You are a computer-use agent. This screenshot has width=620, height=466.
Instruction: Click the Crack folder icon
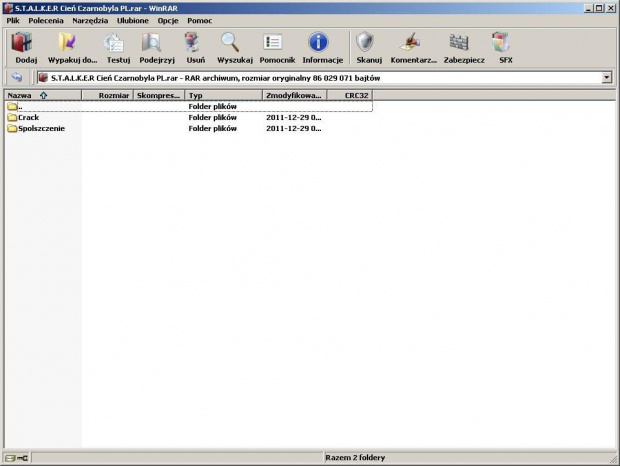[x=12, y=117]
